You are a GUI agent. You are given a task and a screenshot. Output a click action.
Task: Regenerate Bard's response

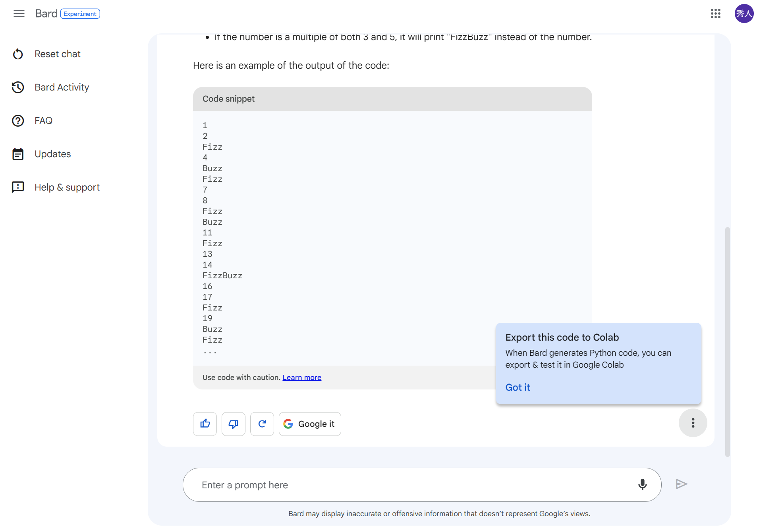pos(262,424)
